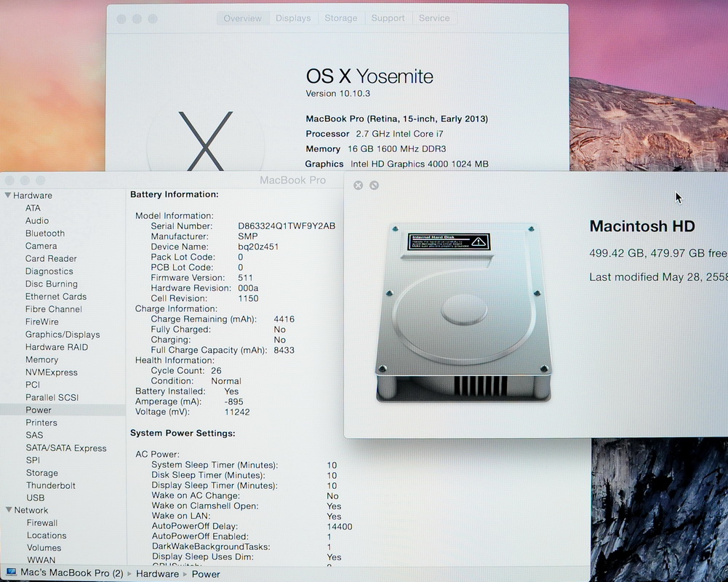728x582 pixels.
Task: Select Diagnostics in the sidebar
Action: tap(49, 271)
